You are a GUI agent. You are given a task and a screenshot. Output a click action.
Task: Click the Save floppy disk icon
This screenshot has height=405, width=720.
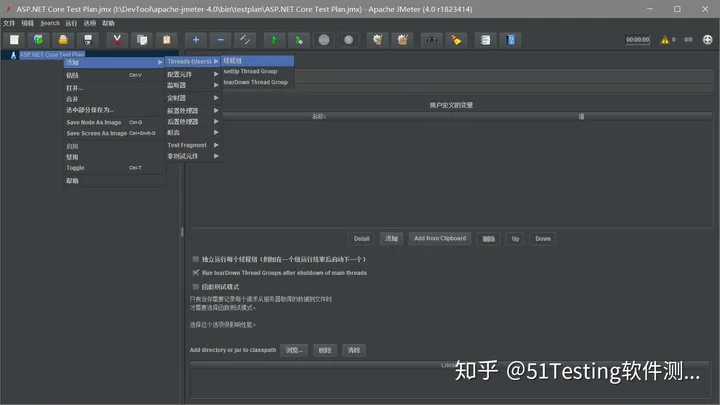coord(88,40)
